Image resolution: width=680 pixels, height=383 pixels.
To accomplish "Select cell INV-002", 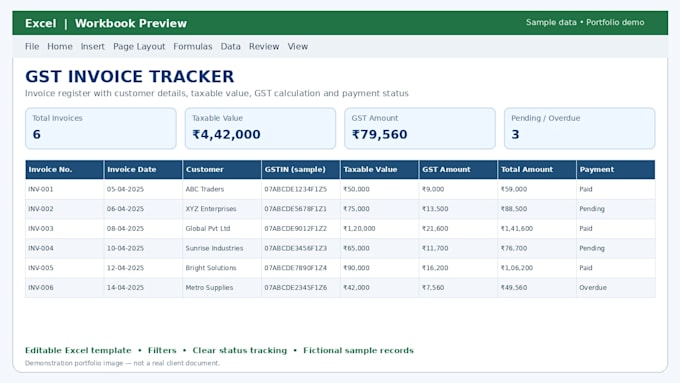I will [65, 209].
